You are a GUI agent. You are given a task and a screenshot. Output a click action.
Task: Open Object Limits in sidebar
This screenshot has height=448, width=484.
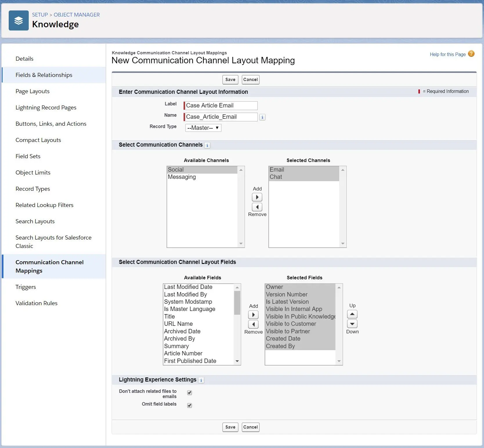[x=54, y=172]
